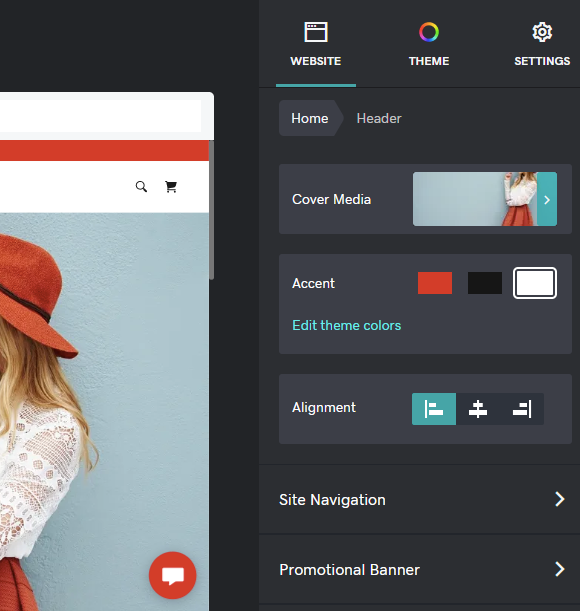Open Settings via the gear icon
This screenshot has width=580, height=612.
pos(542,32)
